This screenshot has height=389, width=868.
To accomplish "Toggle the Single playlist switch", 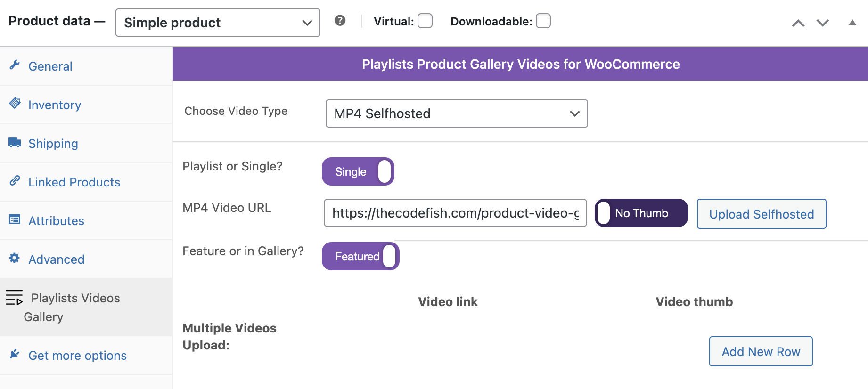I will (358, 171).
